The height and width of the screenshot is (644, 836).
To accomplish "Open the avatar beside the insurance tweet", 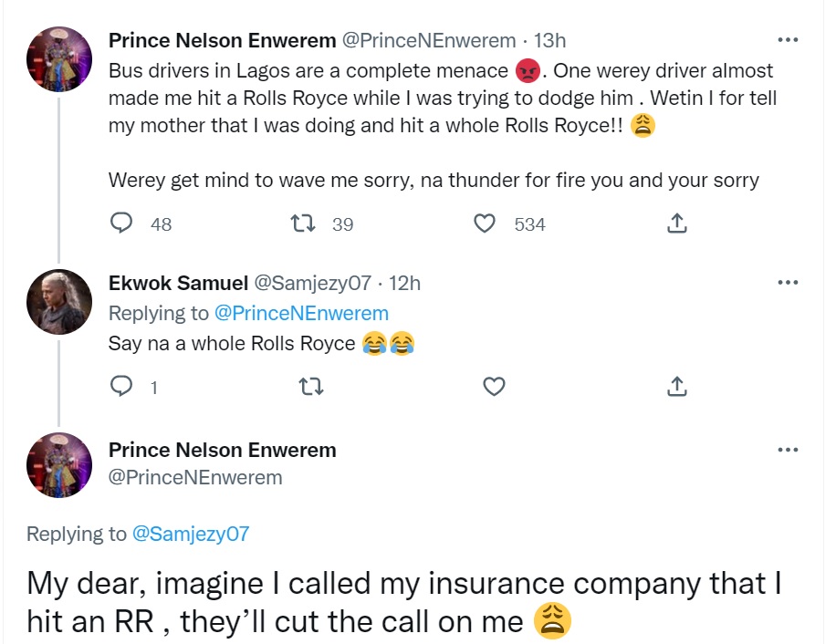I will pos(59,465).
